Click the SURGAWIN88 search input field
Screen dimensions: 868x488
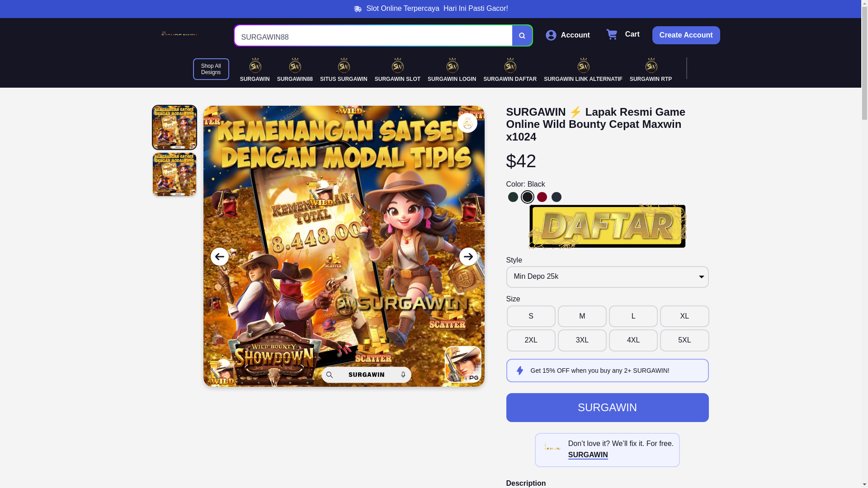point(373,36)
